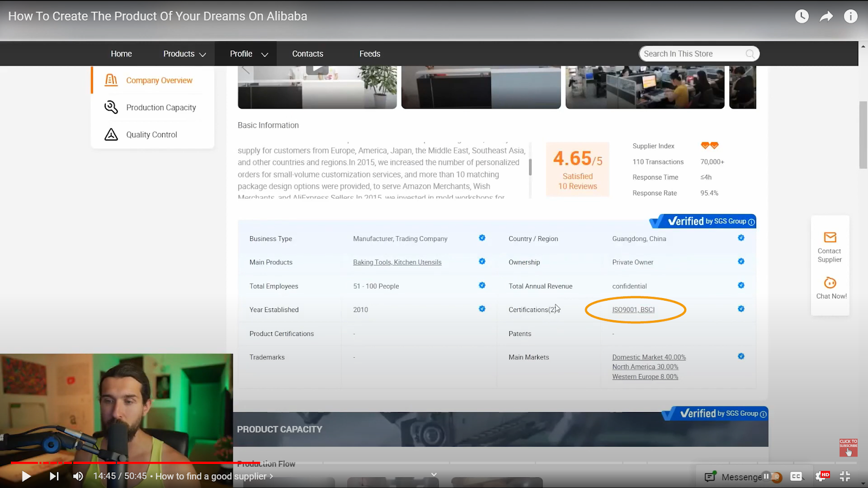Image resolution: width=868 pixels, height=488 pixels.
Task: Click the page vertical scrollbar thumb
Action: (863, 135)
